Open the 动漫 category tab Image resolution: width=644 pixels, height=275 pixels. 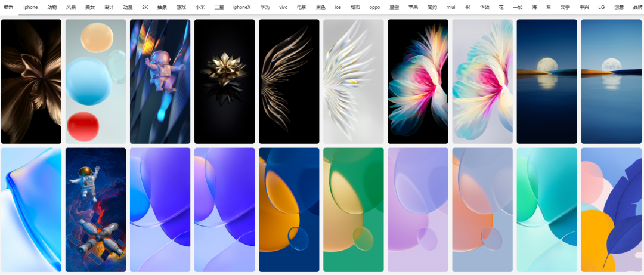[128, 7]
